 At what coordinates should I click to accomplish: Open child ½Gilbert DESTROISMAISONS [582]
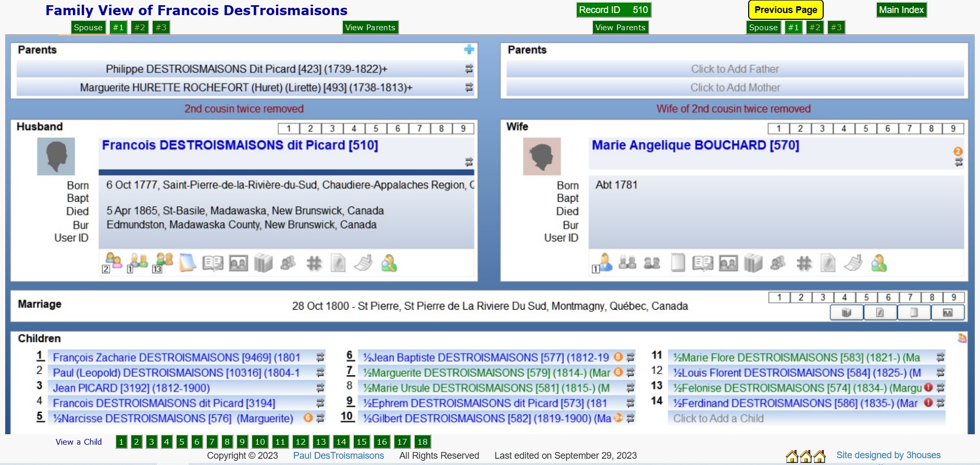pyautogui.click(x=487, y=418)
